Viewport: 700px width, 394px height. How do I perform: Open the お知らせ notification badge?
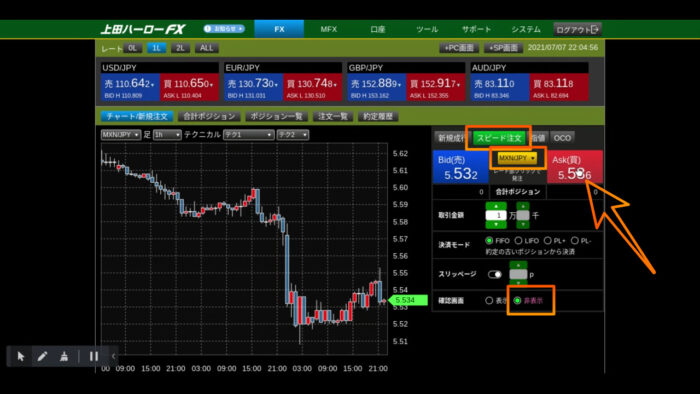pyautogui.click(x=224, y=29)
